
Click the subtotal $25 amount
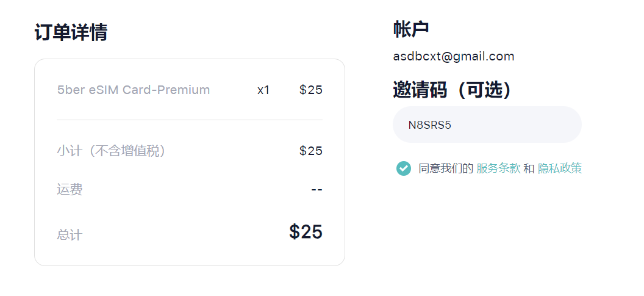click(311, 151)
